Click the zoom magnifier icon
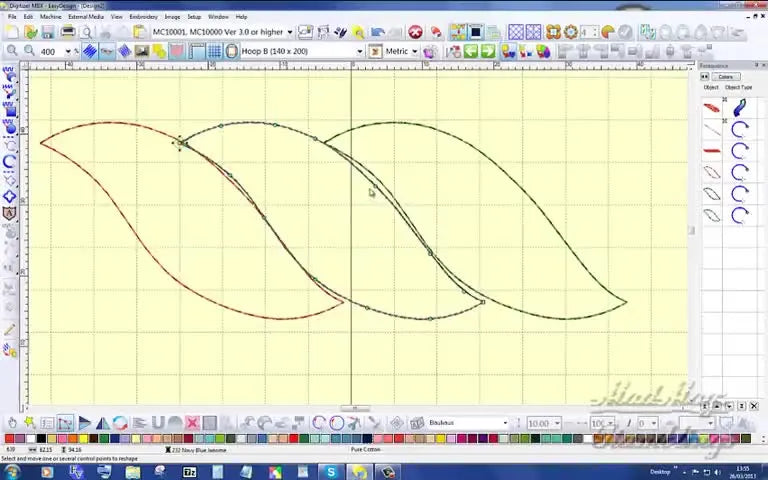The height and width of the screenshot is (480, 768). [12, 51]
